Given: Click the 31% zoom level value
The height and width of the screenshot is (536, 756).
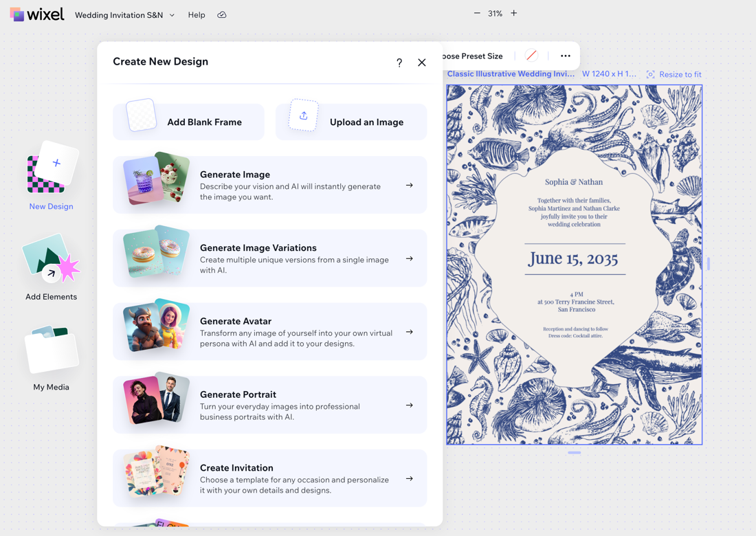Looking at the screenshot, I should 495,14.
